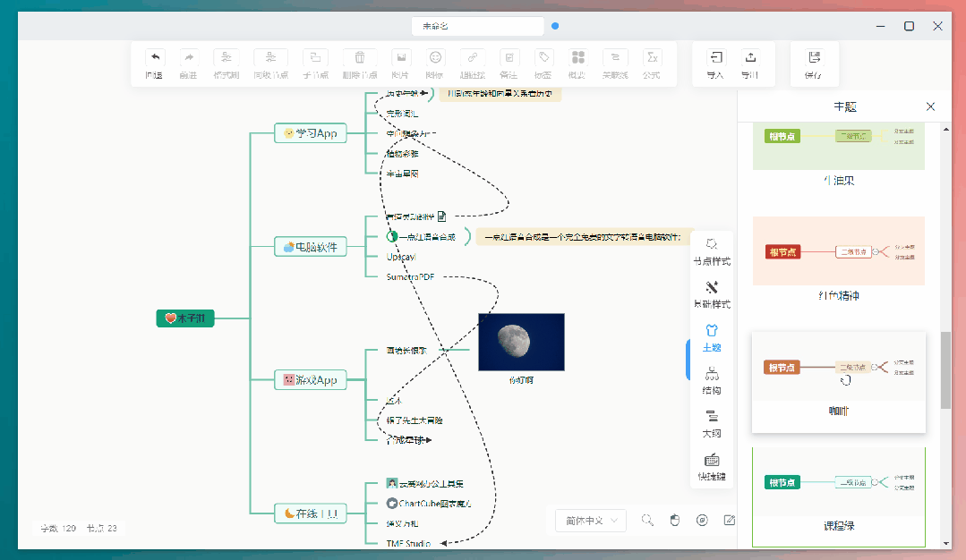
Task: Select the root node 木子川
Action: [x=185, y=318]
